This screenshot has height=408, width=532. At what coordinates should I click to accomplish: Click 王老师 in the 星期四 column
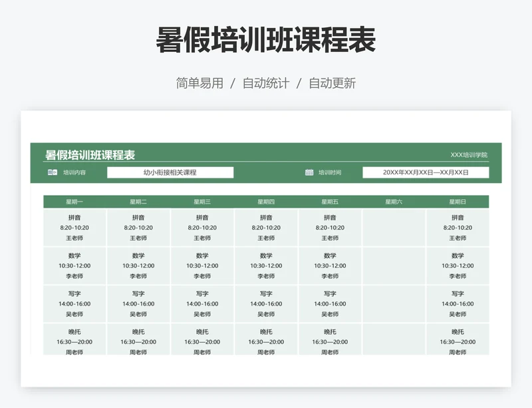pyautogui.click(x=266, y=238)
